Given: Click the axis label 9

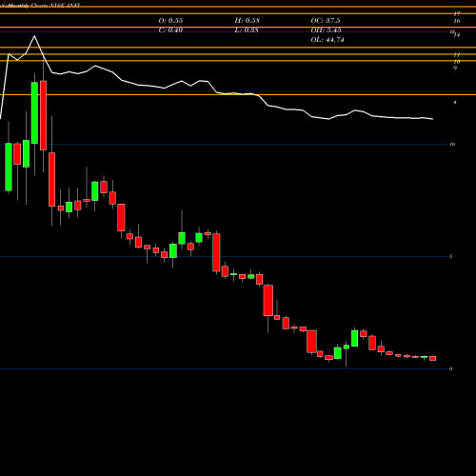Looking at the screenshot, I should [x=455, y=68].
